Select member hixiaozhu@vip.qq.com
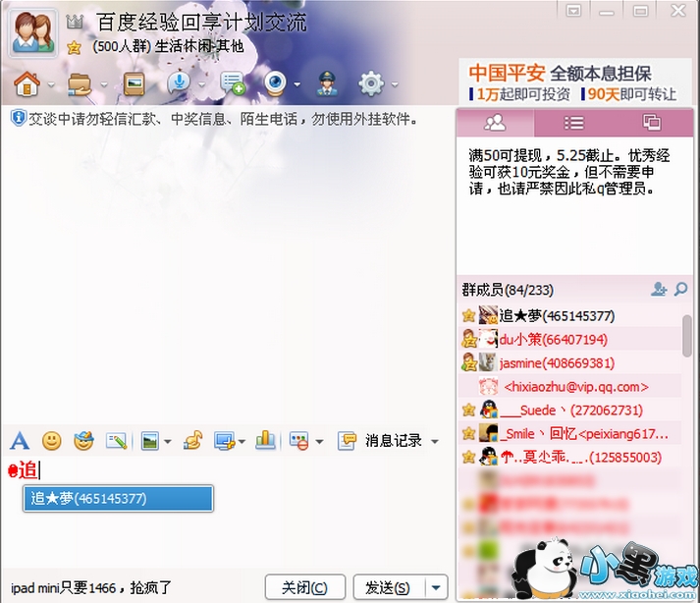The image size is (700, 603). (x=570, y=386)
